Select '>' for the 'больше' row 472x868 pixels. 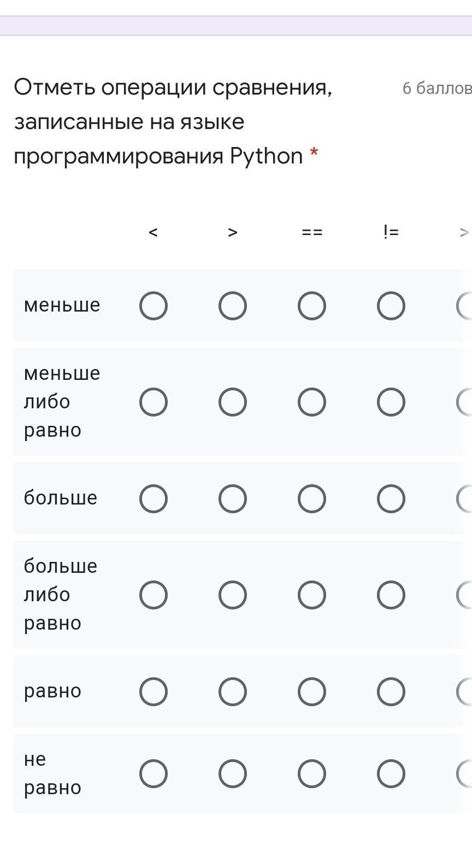233,498
